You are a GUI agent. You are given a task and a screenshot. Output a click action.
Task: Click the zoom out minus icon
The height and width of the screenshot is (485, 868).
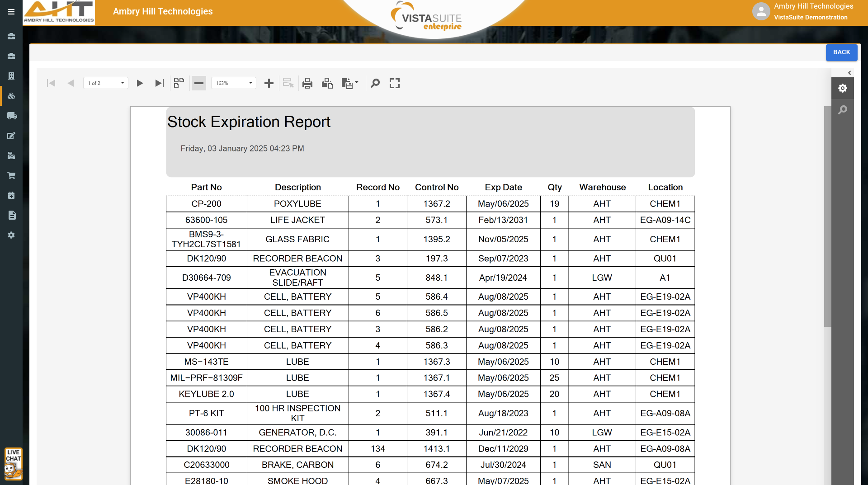coord(199,83)
